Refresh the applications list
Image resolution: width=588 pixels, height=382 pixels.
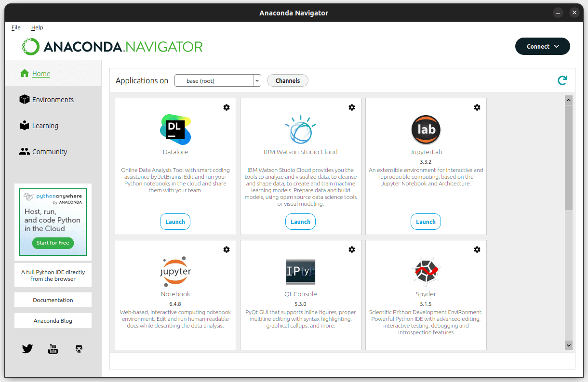(562, 80)
